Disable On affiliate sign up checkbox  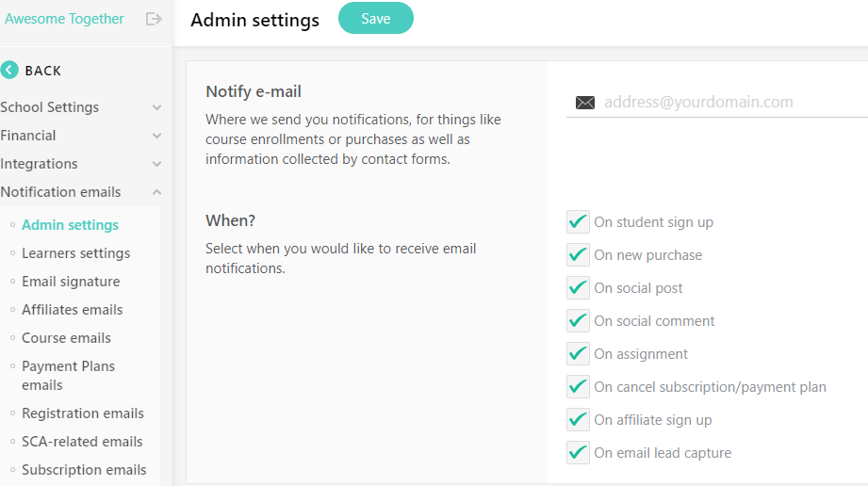(578, 420)
